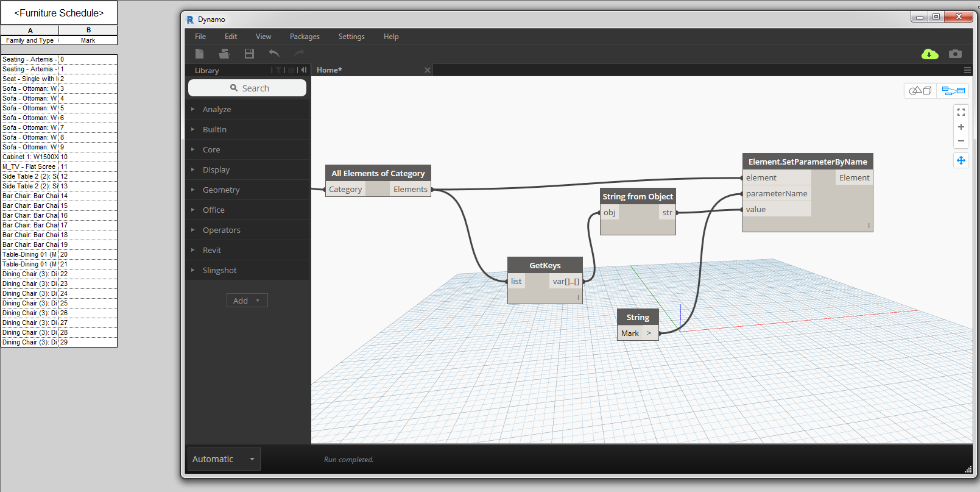Select the GetKeys node title
The width and height of the screenshot is (980, 492).
[x=545, y=265]
